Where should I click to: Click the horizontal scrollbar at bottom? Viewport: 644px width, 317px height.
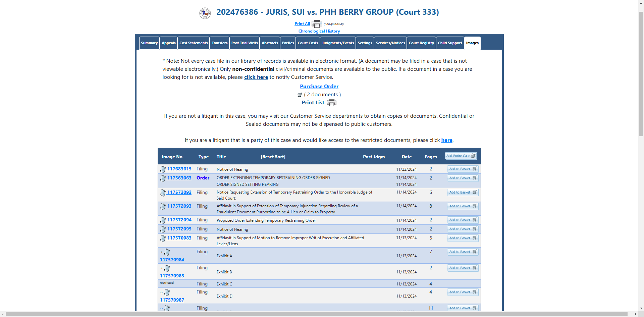click(317, 314)
